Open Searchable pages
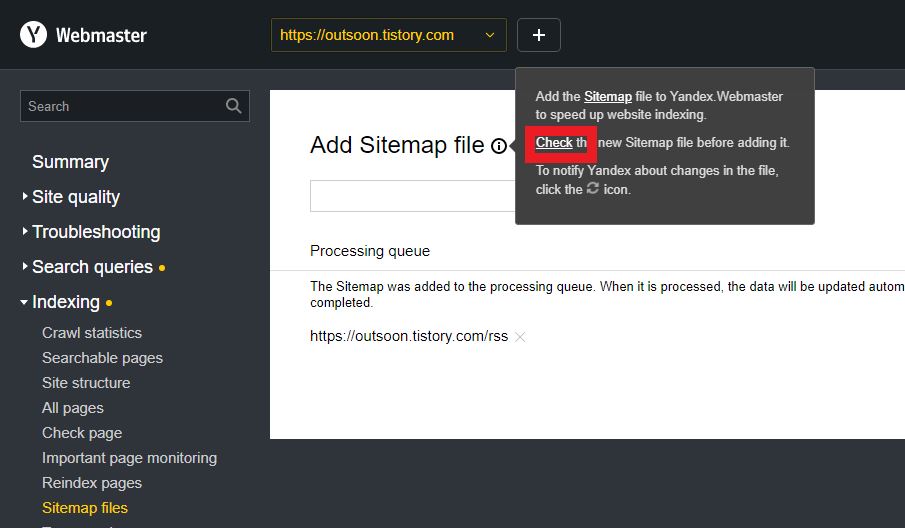The image size is (905, 528). coord(102,358)
